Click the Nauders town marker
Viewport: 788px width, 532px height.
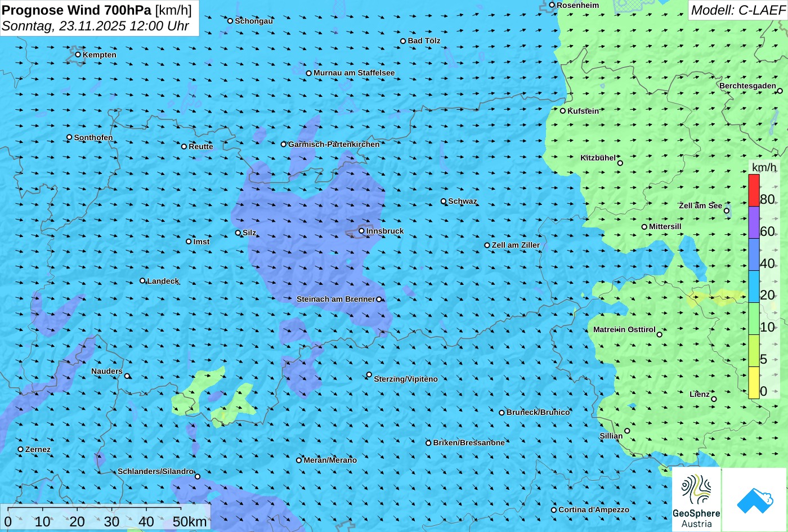pos(127,376)
